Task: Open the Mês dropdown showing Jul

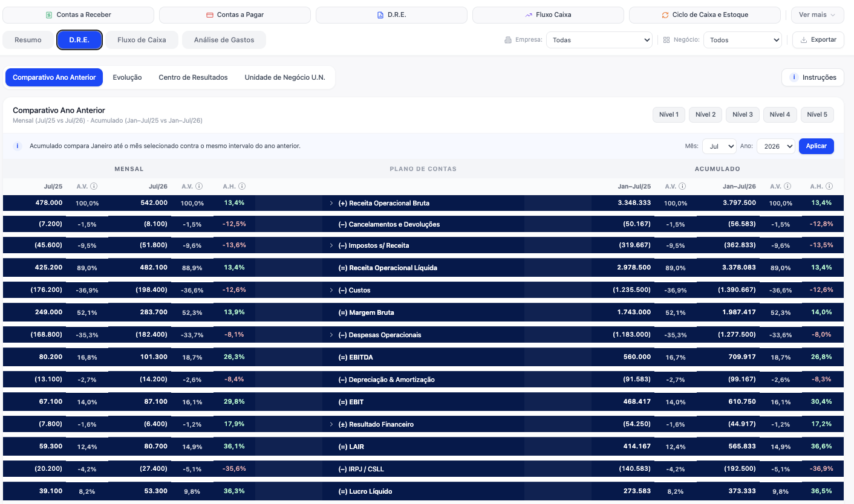Action: (719, 146)
